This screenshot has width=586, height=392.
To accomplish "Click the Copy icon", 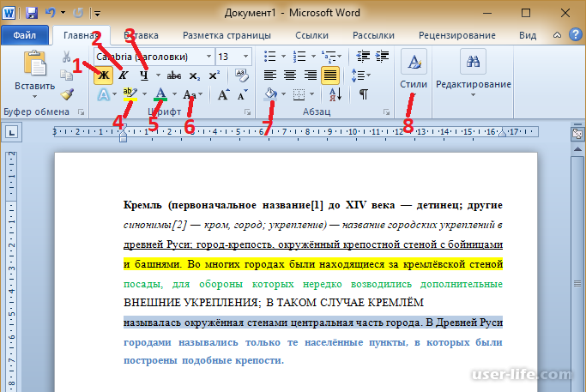I will 67,75.
